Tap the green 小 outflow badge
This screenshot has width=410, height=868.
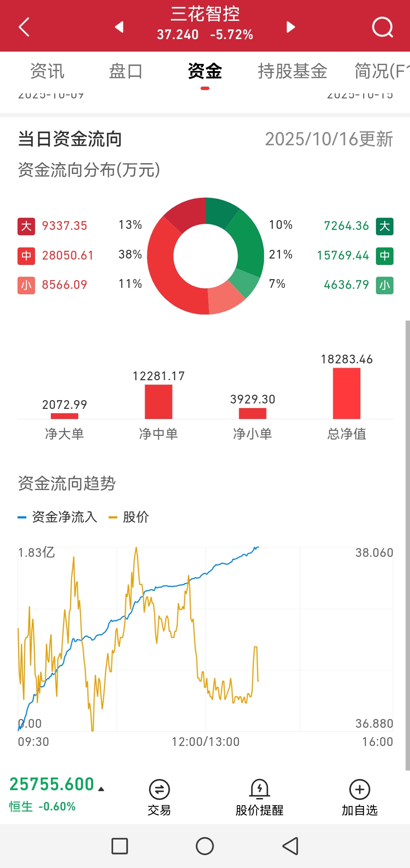click(385, 285)
